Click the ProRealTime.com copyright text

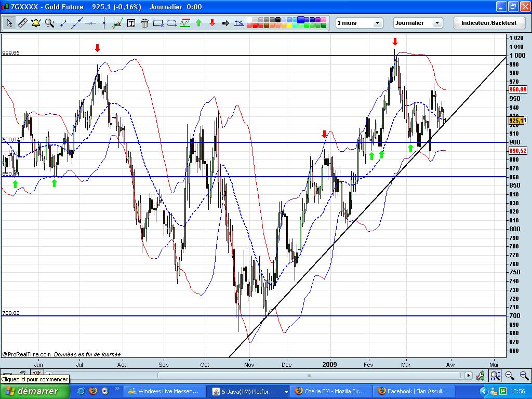tap(26, 354)
